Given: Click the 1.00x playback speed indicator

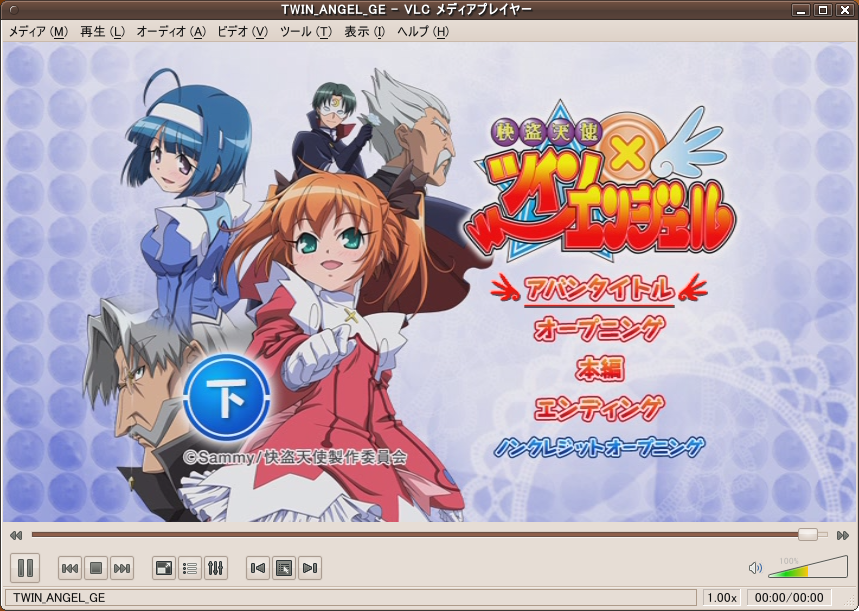Looking at the screenshot, I should 722,597.
